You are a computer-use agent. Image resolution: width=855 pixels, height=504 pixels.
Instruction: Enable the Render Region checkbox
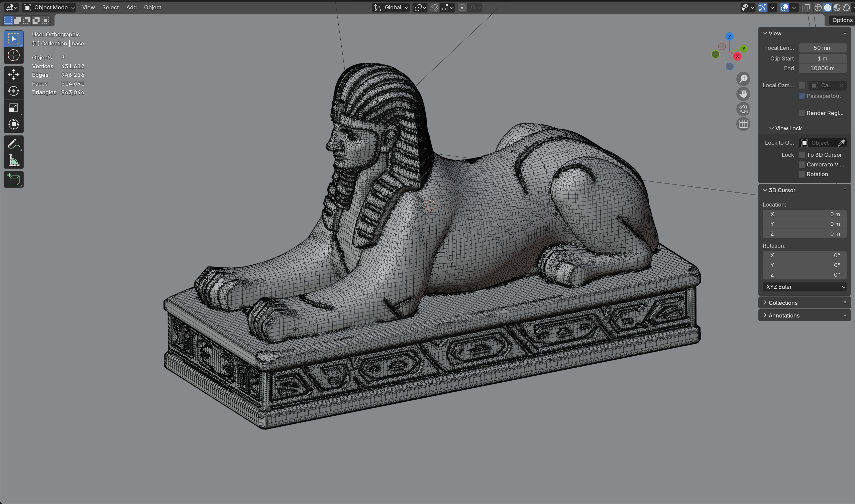[x=802, y=113]
